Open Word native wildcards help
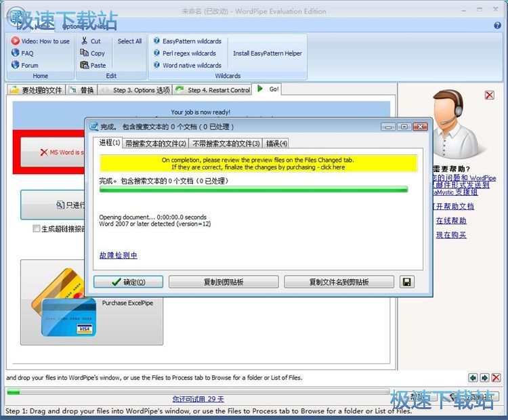Viewport: 508px width, 420px height. coord(187,65)
